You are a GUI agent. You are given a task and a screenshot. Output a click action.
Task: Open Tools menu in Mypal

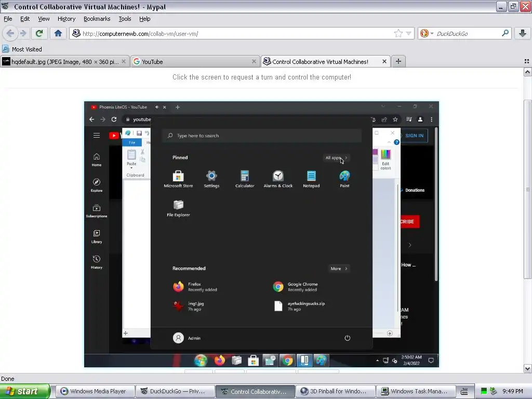125,19
